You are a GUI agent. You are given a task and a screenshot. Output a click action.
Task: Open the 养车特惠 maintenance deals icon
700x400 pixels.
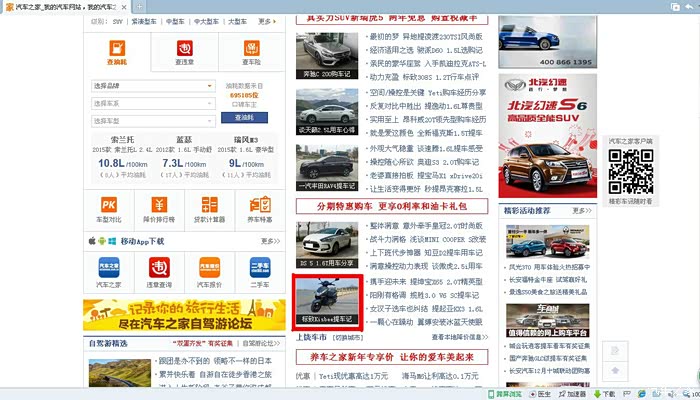[x=260, y=205]
